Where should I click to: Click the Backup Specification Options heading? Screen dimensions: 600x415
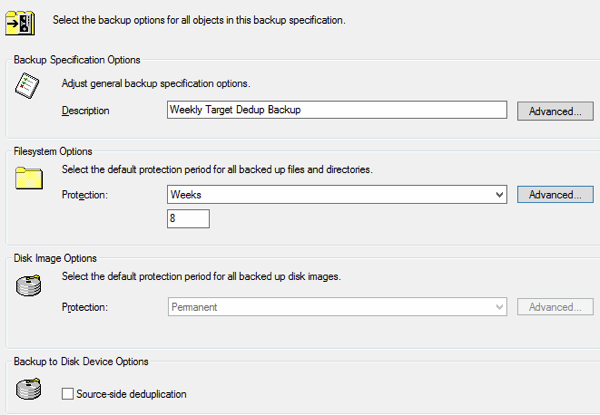click(77, 60)
